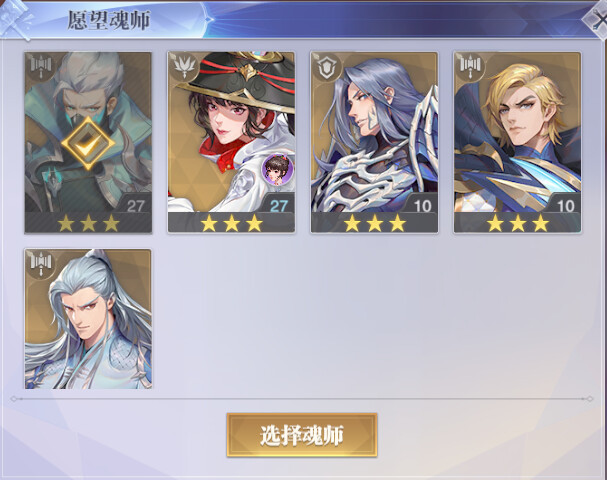The width and height of the screenshot is (607, 480).
Task: Select the blonde hero card
Action: tap(518, 142)
